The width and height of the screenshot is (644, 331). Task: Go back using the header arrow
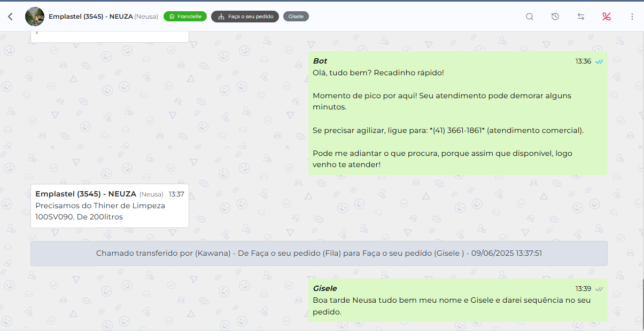click(10, 17)
